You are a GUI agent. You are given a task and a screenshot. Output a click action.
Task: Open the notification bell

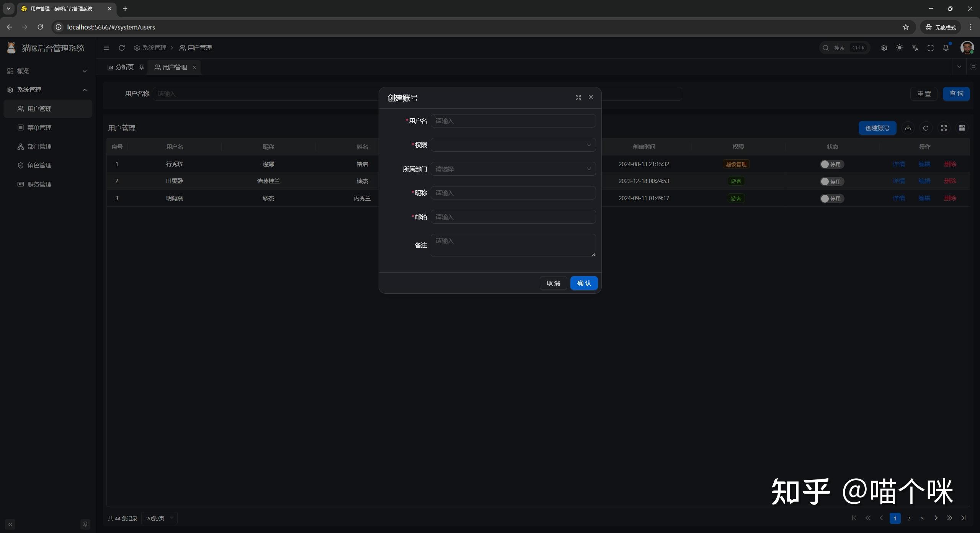946,47
